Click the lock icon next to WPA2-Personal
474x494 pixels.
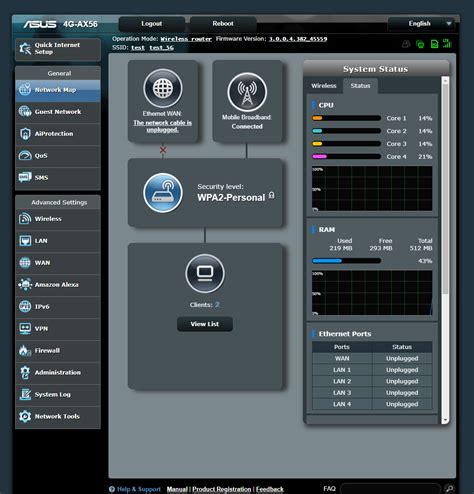click(272, 195)
